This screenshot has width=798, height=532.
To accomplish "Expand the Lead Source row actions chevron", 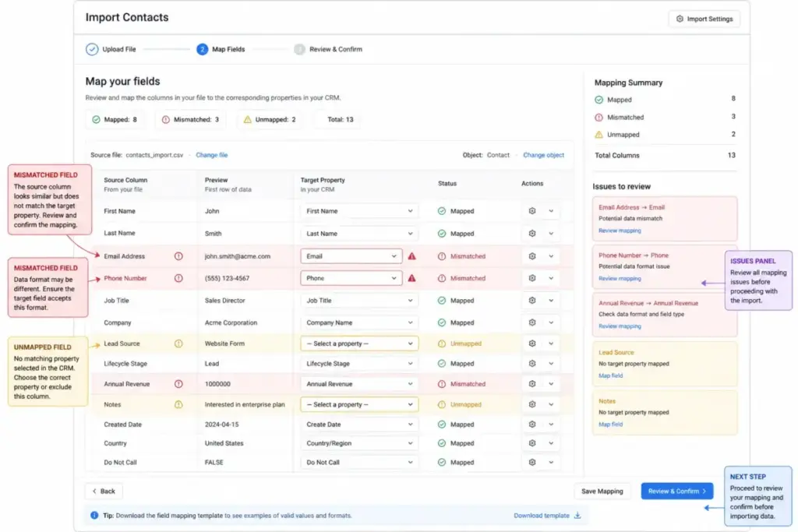I will click(x=551, y=344).
